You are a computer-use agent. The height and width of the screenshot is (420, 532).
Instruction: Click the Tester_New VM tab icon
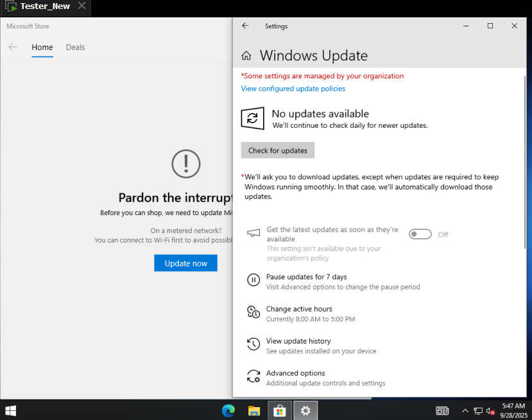[11, 6]
